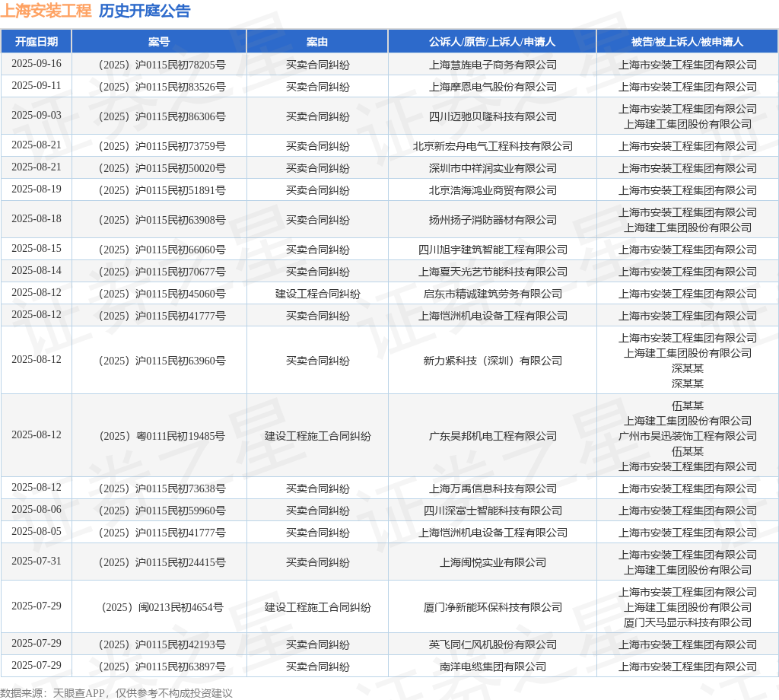Click plaintiff 北京新宏舟电气工程科技有限公司

492,146
